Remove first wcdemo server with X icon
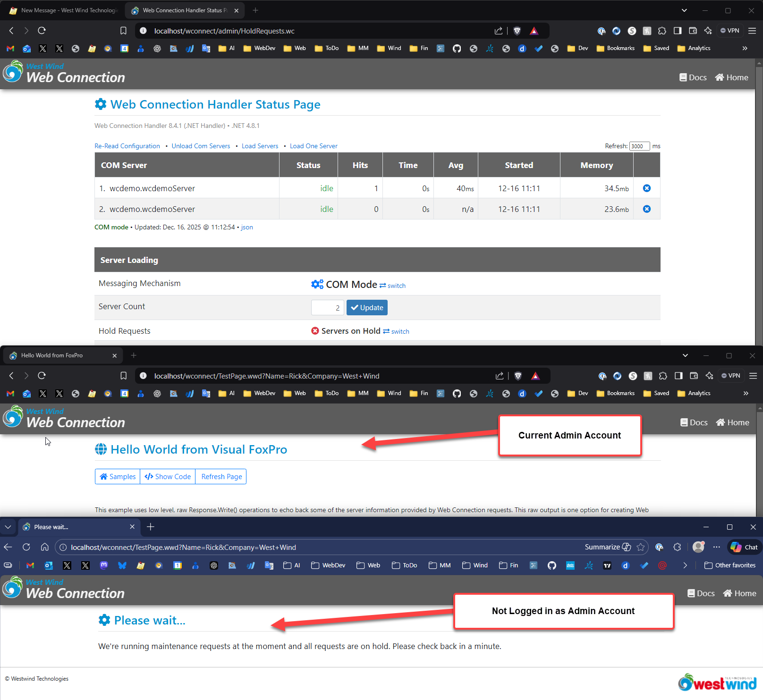The height and width of the screenshot is (700, 763). click(646, 188)
